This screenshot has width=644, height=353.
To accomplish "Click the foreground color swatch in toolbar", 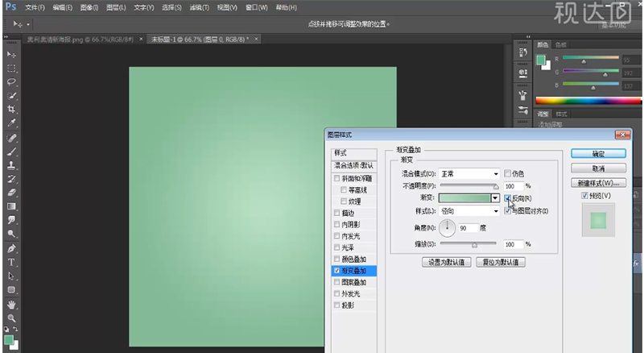I will pos(8,340).
